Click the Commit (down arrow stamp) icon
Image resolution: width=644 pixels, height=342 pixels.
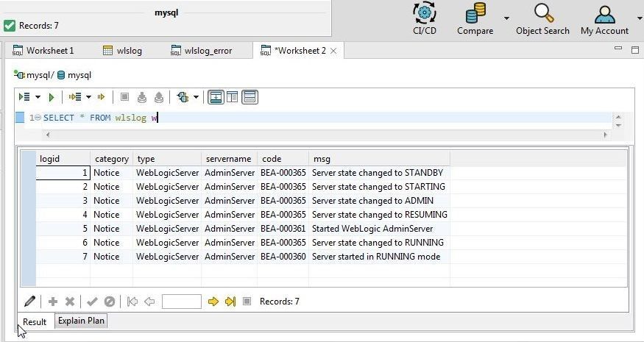pyautogui.click(x=142, y=97)
